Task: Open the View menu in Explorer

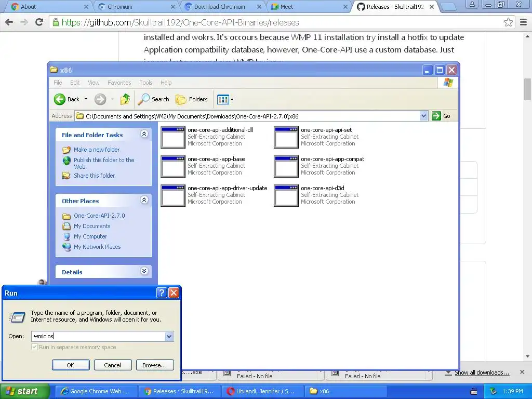Action: pyautogui.click(x=94, y=83)
